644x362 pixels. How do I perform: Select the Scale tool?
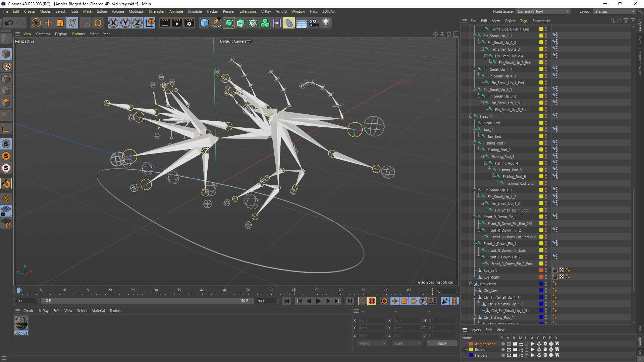pos(60,23)
